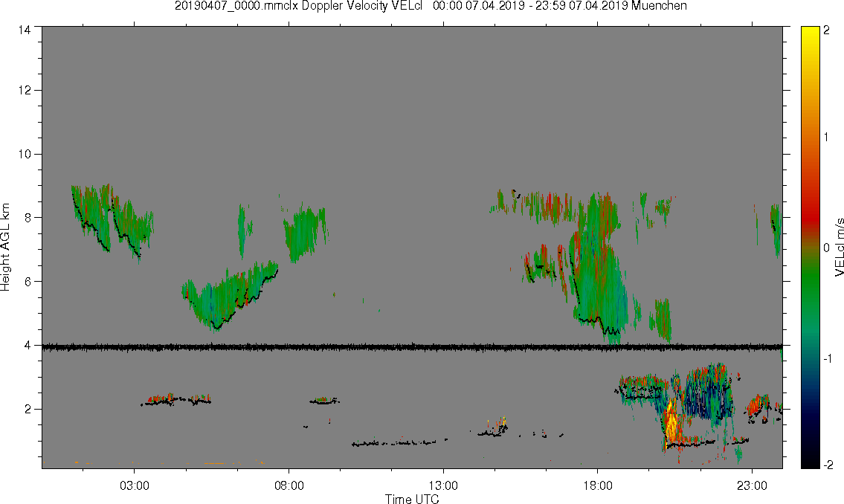844x504 pixels.
Task: Click the 18:00 time tick label
Action: tap(597, 485)
